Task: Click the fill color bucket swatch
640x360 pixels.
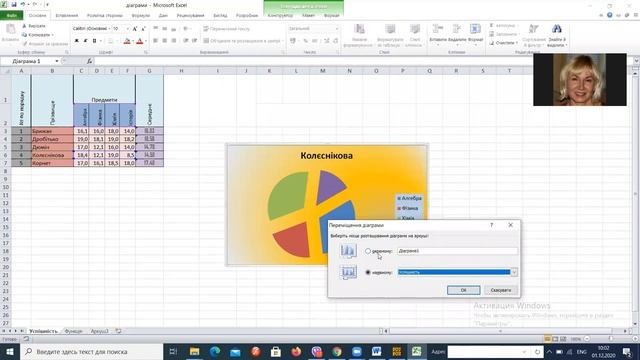Action: [x=127, y=41]
